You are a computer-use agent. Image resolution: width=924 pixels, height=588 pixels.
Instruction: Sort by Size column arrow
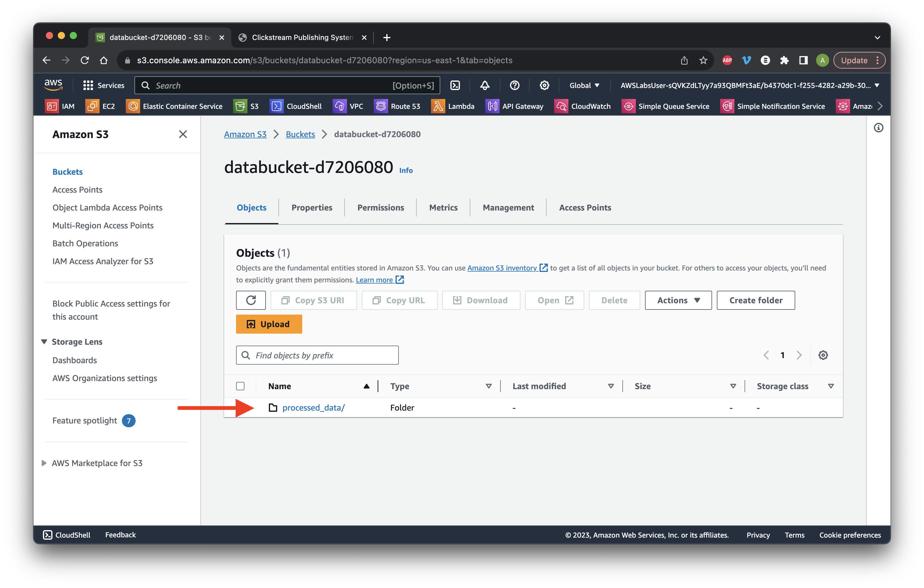[733, 386]
